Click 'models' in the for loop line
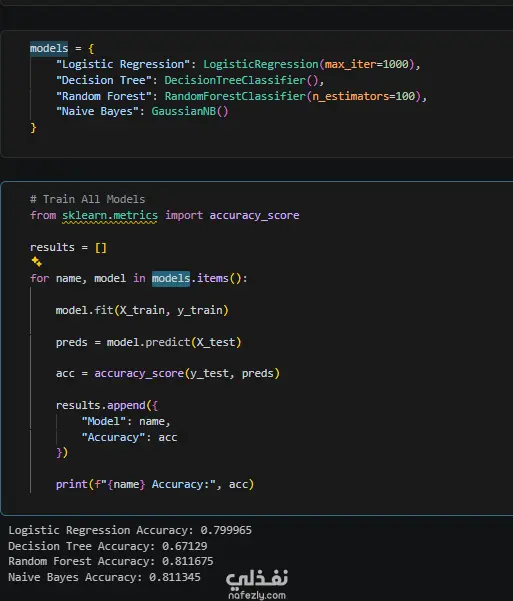This screenshot has height=601, width=513. [x=171, y=278]
